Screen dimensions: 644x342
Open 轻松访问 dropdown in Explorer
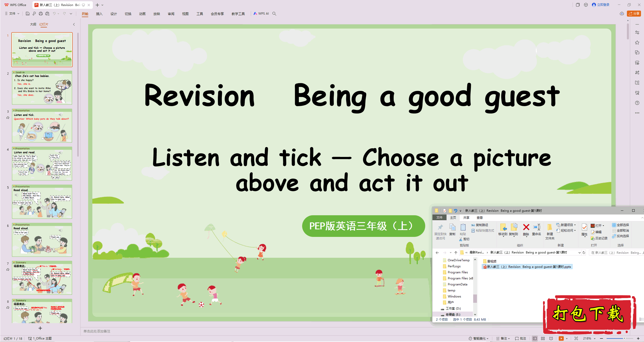566,231
